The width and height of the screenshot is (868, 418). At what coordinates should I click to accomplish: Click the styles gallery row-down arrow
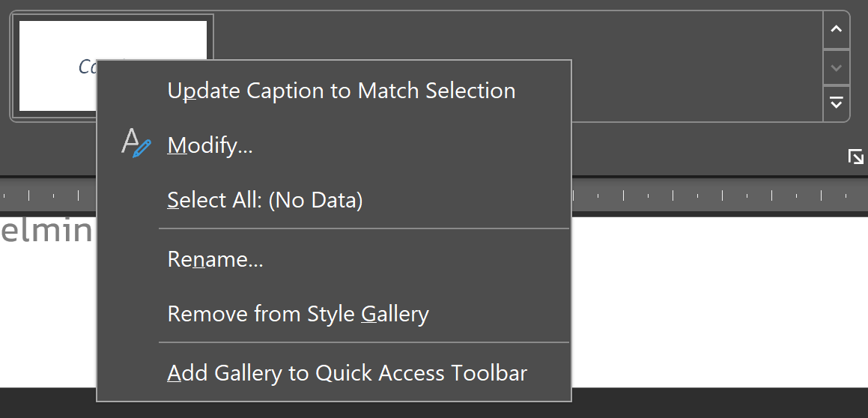click(836, 67)
